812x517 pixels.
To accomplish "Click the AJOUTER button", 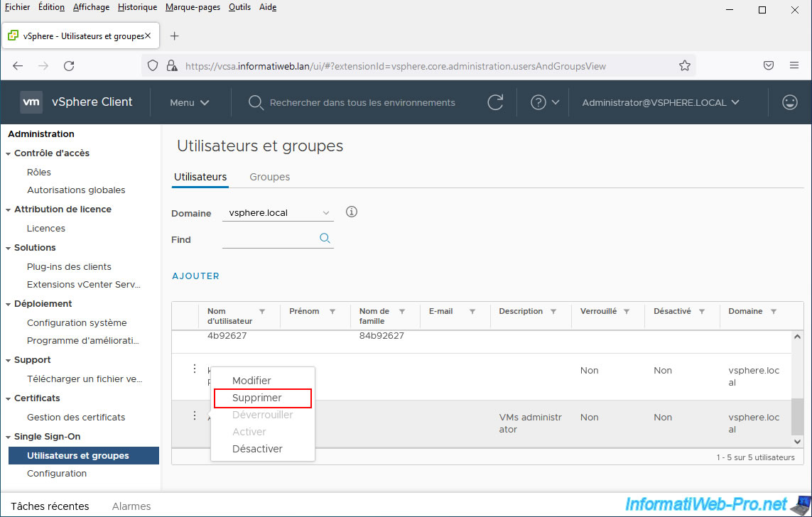I will pos(196,276).
